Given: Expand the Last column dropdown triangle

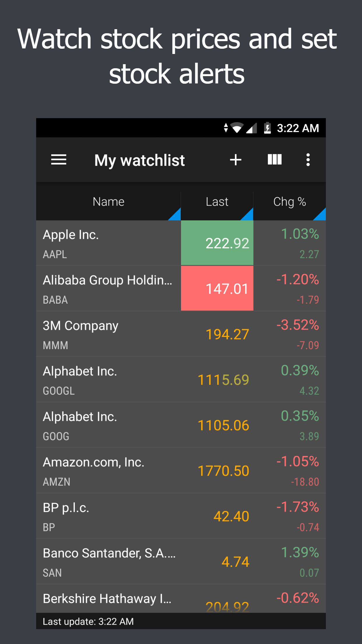Looking at the screenshot, I should pos(247,214).
